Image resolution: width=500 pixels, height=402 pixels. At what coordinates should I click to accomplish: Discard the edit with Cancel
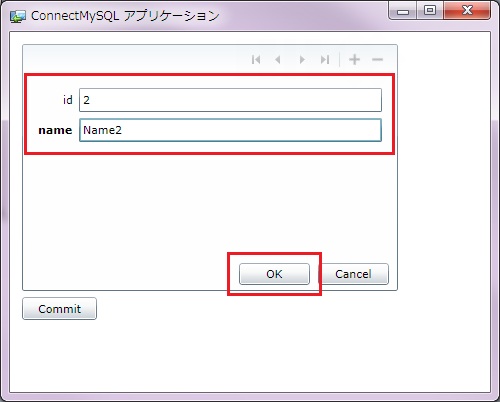(x=353, y=274)
